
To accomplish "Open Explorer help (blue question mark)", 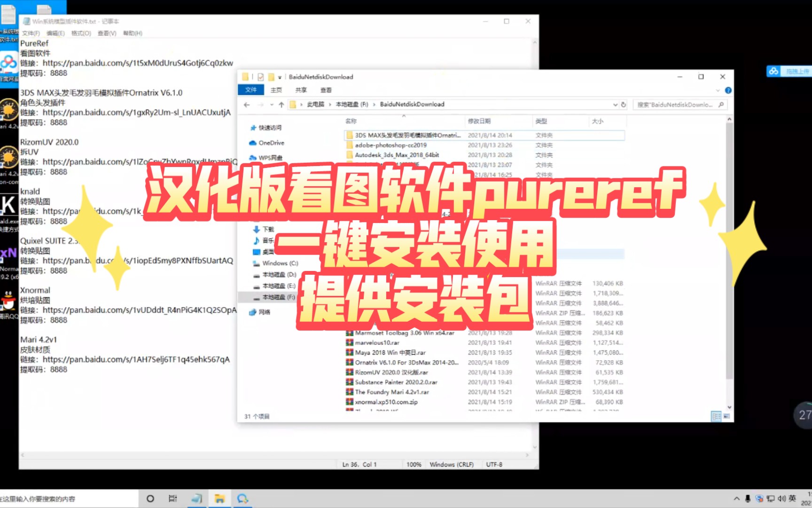I will pyautogui.click(x=728, y=90).
